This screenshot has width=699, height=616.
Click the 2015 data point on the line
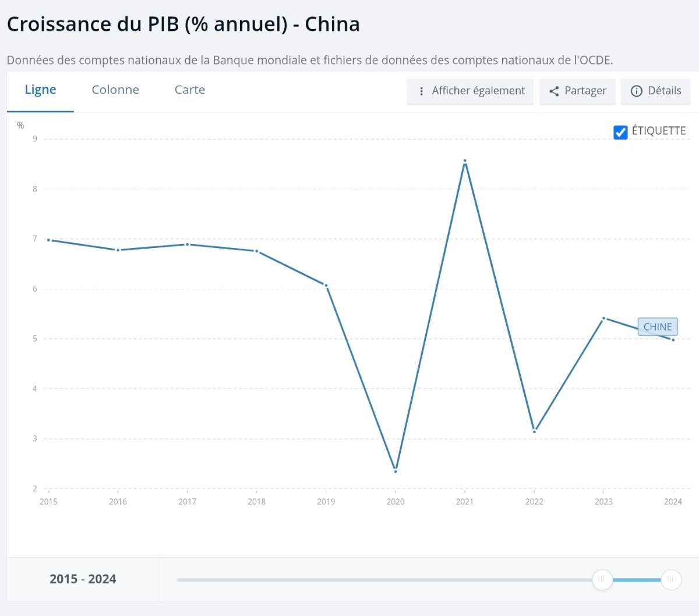tap(48, 240)
